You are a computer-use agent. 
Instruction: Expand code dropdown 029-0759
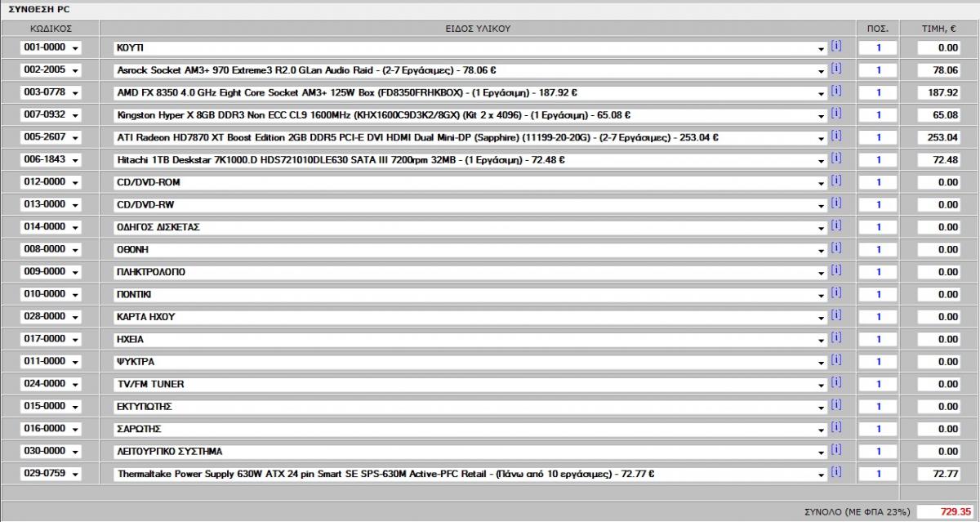point(51,474)
